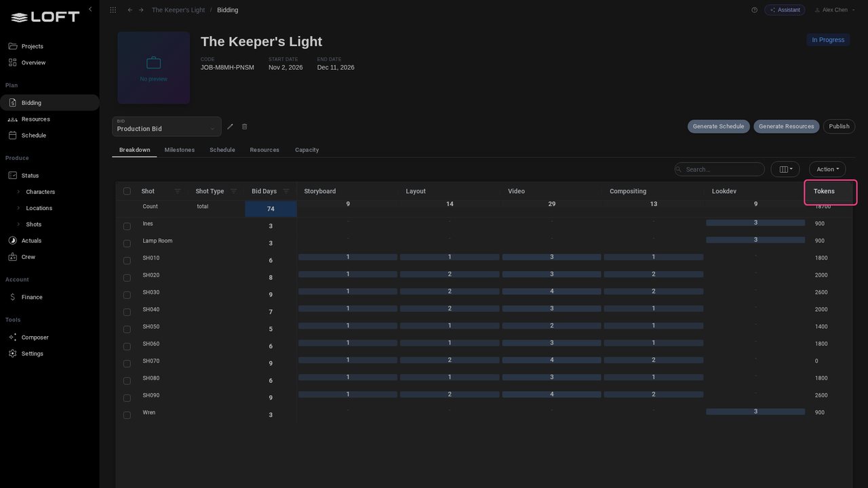Open the help question mark icon

pos(754,10)
